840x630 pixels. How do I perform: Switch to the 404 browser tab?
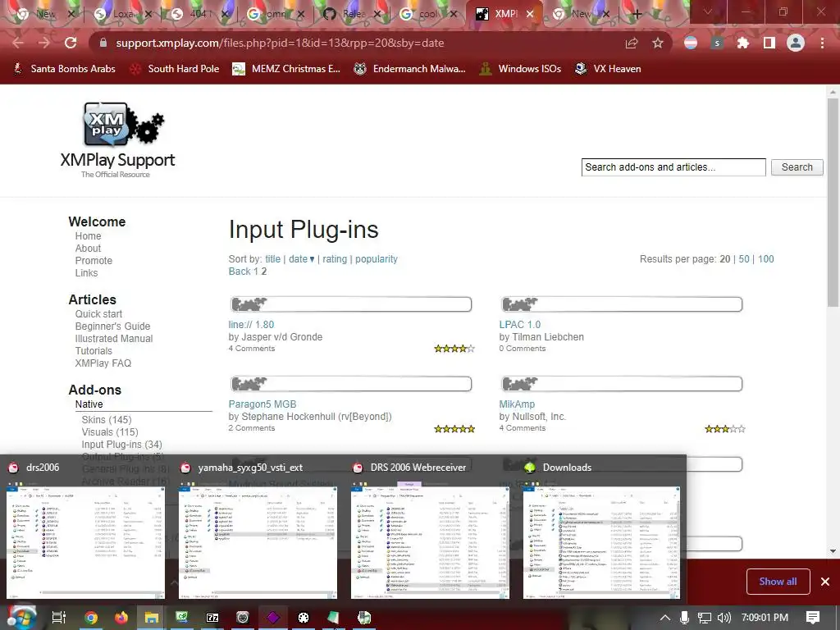point(199,14)
